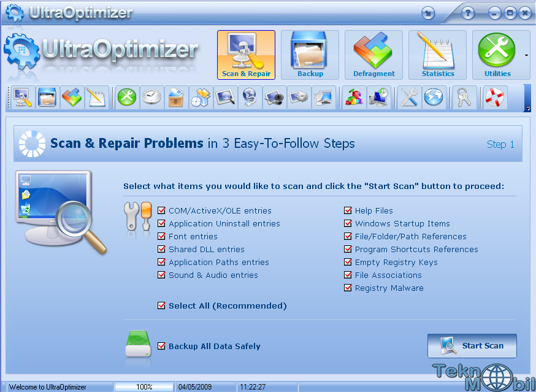Click the box with down arrow icon

(x=177, y=98)
